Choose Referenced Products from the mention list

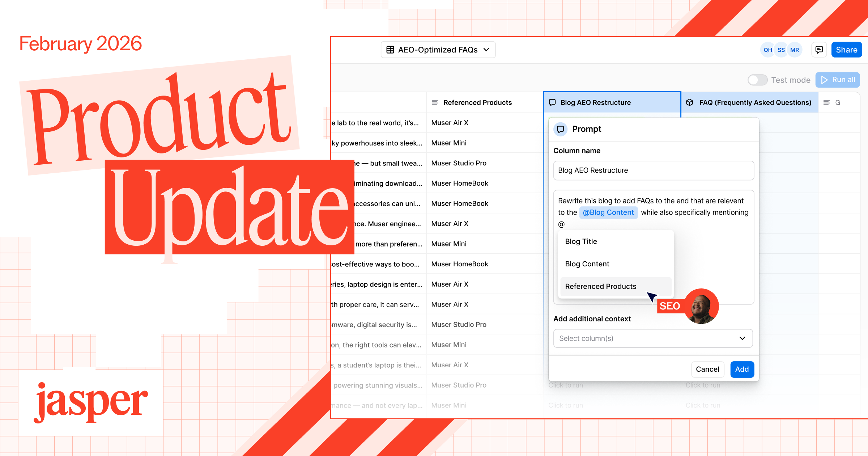(x=600, y=286)
